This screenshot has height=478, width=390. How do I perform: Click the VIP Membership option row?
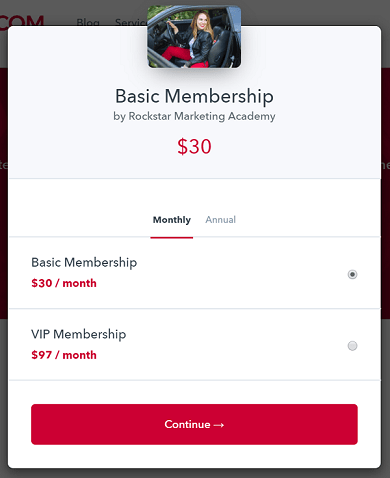point(194,344)
